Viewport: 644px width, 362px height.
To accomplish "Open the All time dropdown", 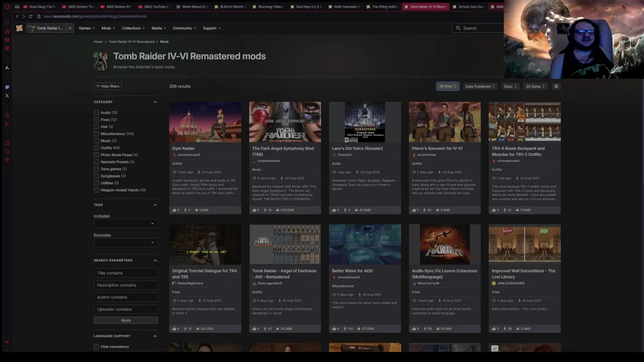I will [448, 86].
